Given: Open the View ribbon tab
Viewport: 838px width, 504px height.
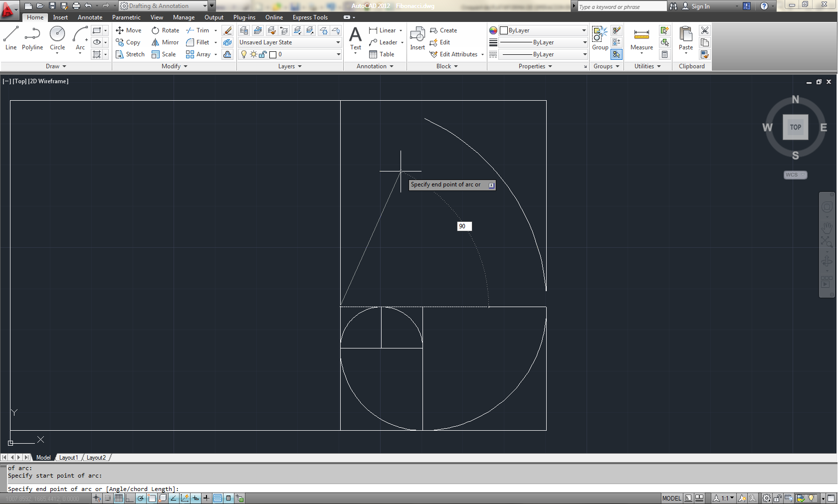Looking at the screenshot, I should pos(157,17).
